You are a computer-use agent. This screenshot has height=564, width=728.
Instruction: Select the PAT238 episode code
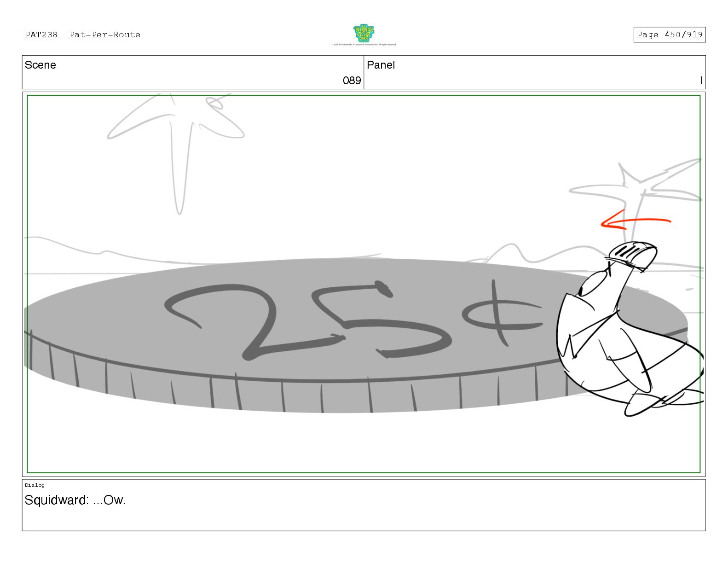click(x=41, y=35)
